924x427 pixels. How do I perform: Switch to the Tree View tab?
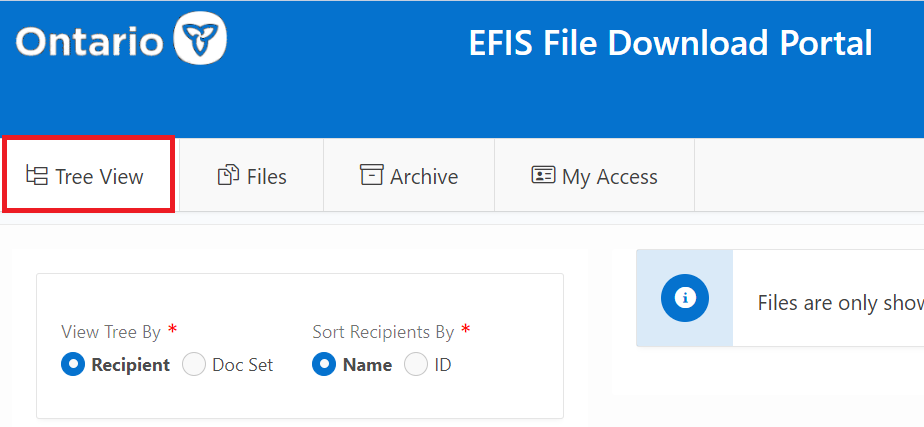click(89, 176)
